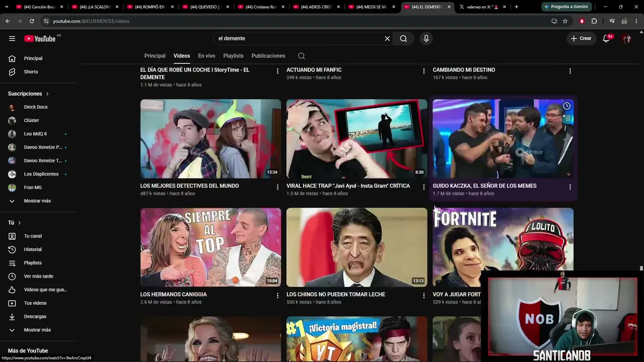The height and width of the screenshot is (362, 644).
Task: Click Pregunta a Gemini button
Action: tap(566, 7)
